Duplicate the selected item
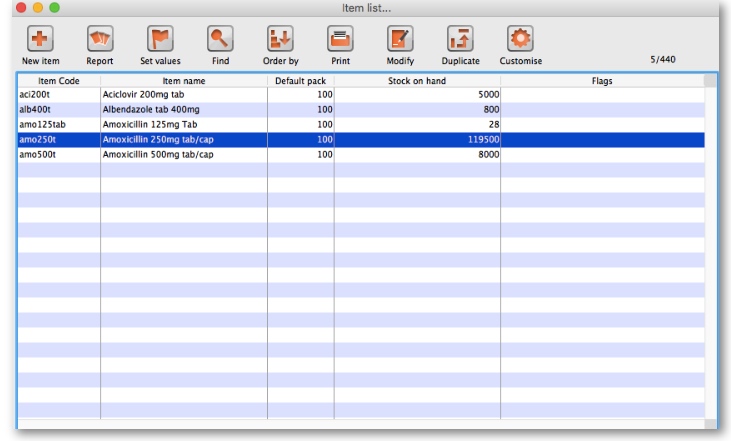731x441 pixels. click(x=459, y=40)
